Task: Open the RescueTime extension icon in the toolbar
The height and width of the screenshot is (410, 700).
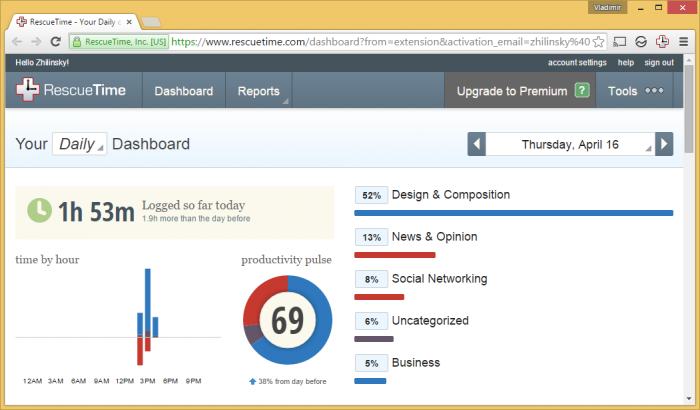Action: 662,42
